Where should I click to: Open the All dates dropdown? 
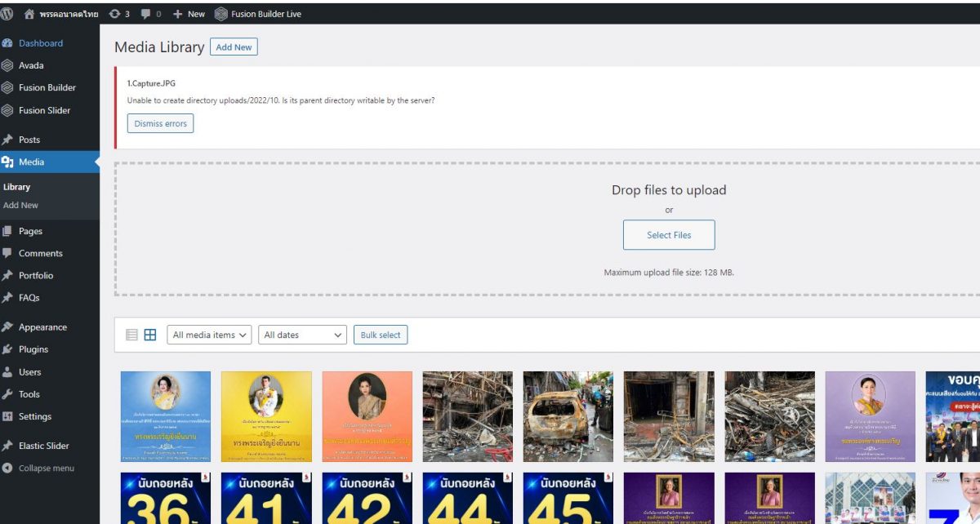pos(303,335)
